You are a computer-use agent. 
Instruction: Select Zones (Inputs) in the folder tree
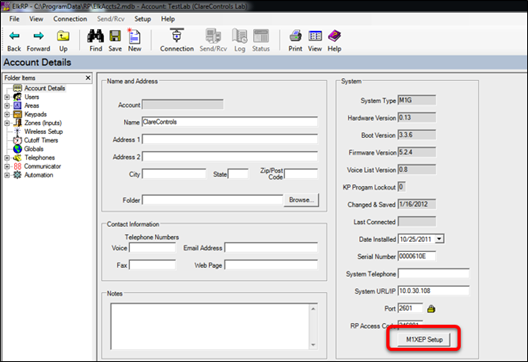pyautogui.click(x=43, y=123)
